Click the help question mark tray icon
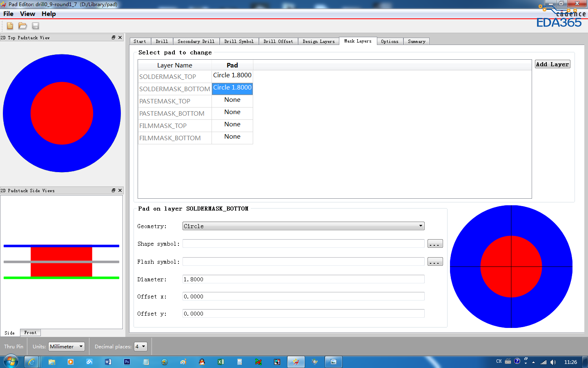 click(517, 361)
